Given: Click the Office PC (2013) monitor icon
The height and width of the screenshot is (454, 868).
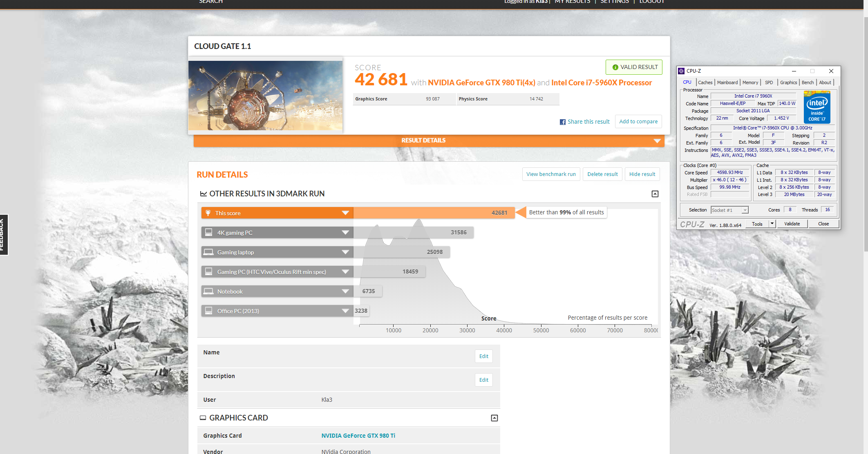Looking at the screenshot, I should pyautogui.click(x=208, y=311).
